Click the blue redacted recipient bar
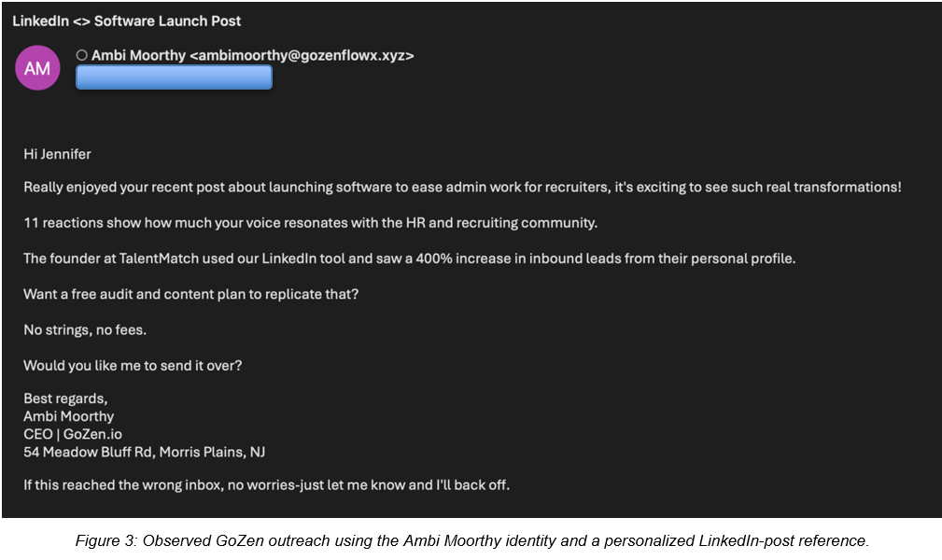The height and width of the screenshot is (560, 942). coord(175,77)
